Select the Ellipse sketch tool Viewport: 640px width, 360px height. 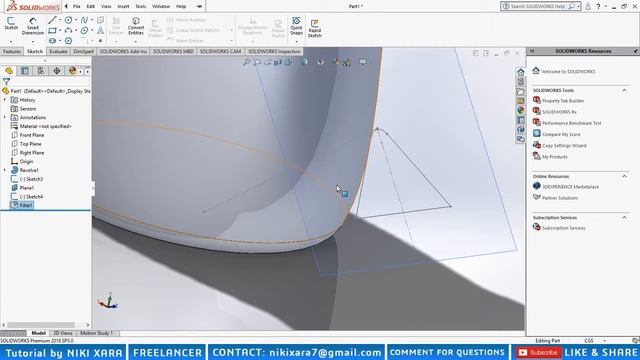pos(84,30)
